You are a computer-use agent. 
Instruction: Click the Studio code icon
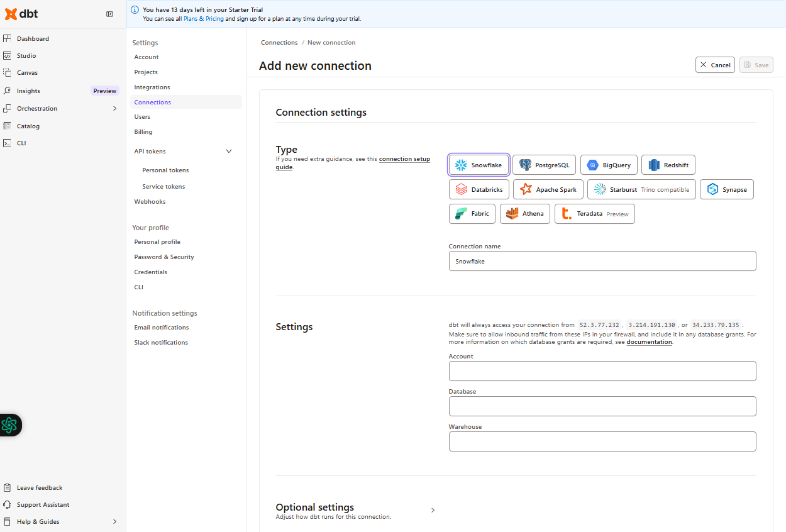point(7,55)
